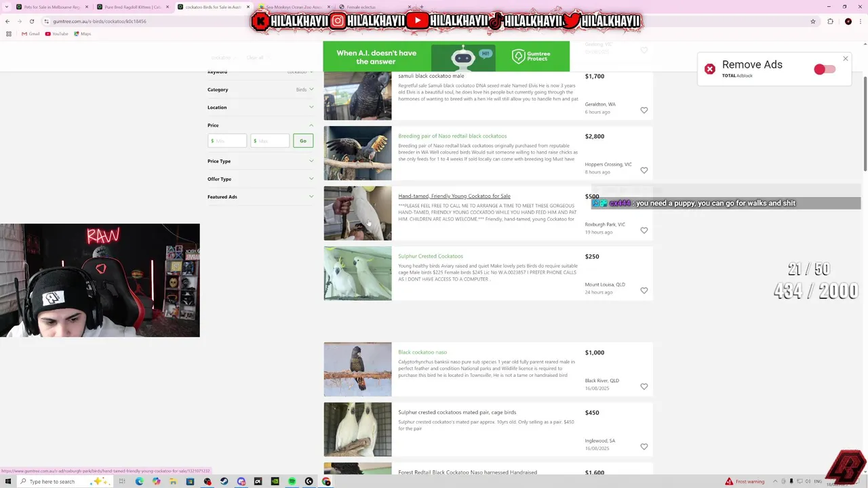Save the Black cockatoo naso listing
The width and height of the screenshot is (868, 488).
[x=644, y=387]
